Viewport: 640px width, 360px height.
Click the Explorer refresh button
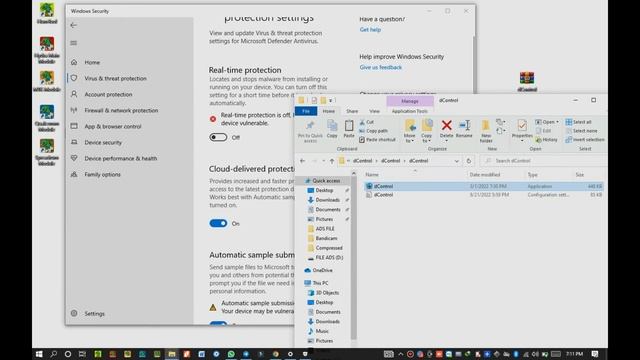[469, 161]
